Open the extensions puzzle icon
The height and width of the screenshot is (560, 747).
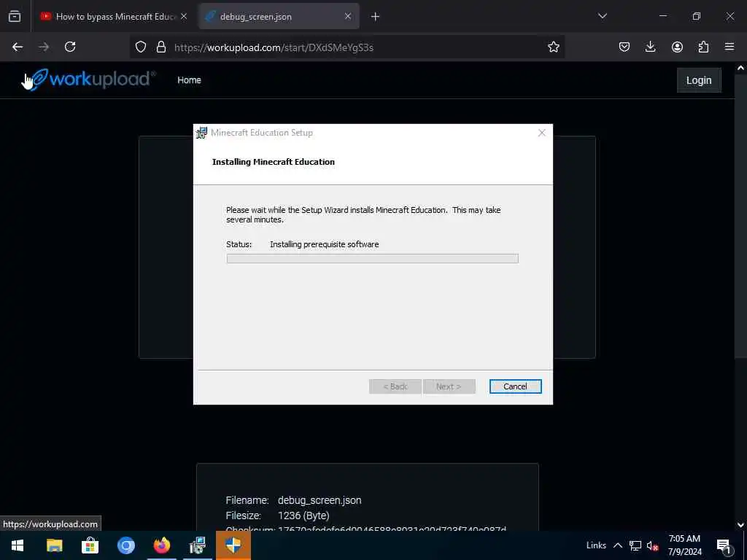coord(703,47)
